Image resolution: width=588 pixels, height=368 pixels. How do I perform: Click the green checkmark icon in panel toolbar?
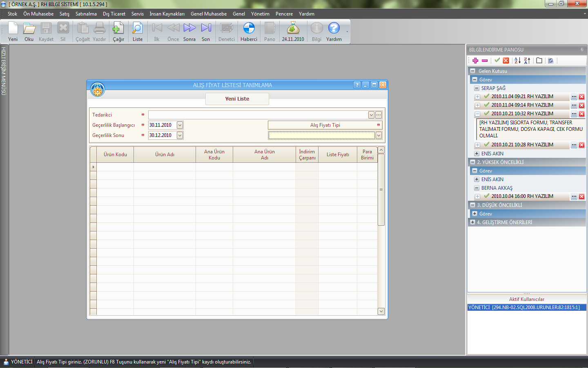497,61
